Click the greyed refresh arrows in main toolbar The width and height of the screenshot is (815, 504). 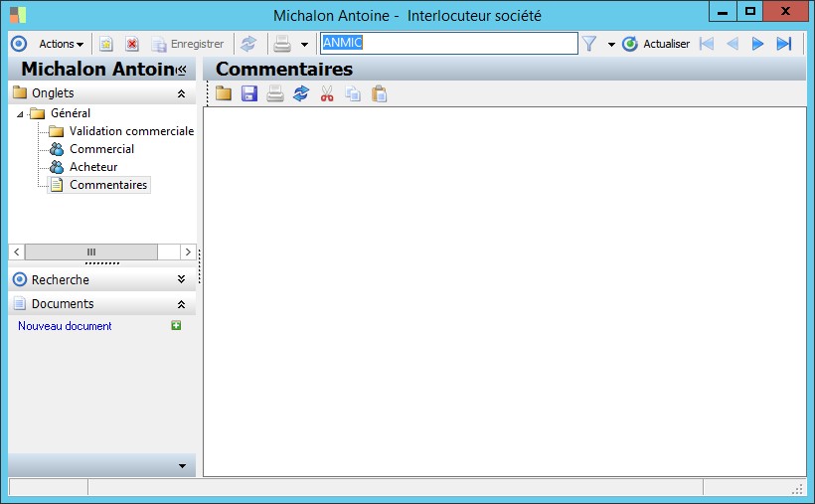click(x=248, y=44)
